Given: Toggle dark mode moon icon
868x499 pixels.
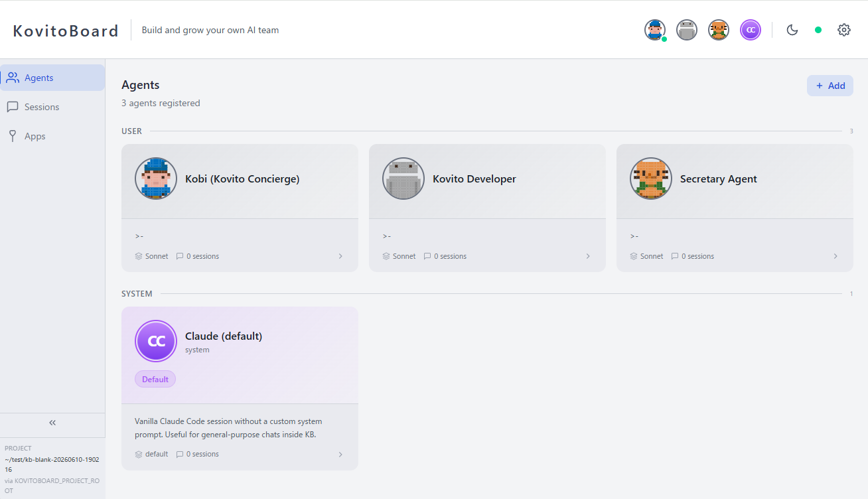Looking at the screenshot, I should click(x=792, y=30).
